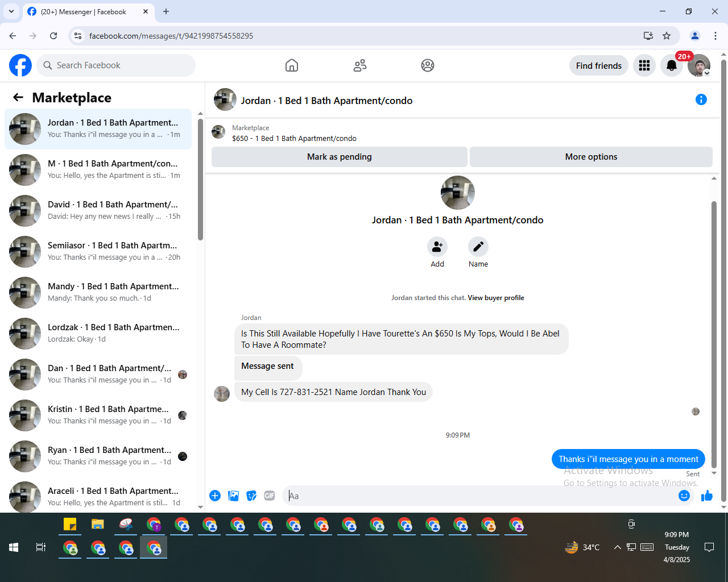Go back in browser history

(x=13, y=36)
